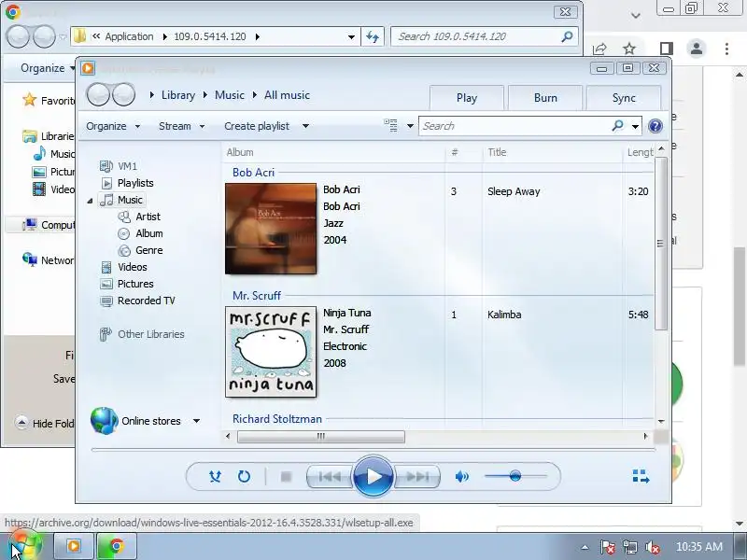Viewport: 747px width, 560px height.
Task: Click All music in the breadcrumb
Action: click(288, 95)
